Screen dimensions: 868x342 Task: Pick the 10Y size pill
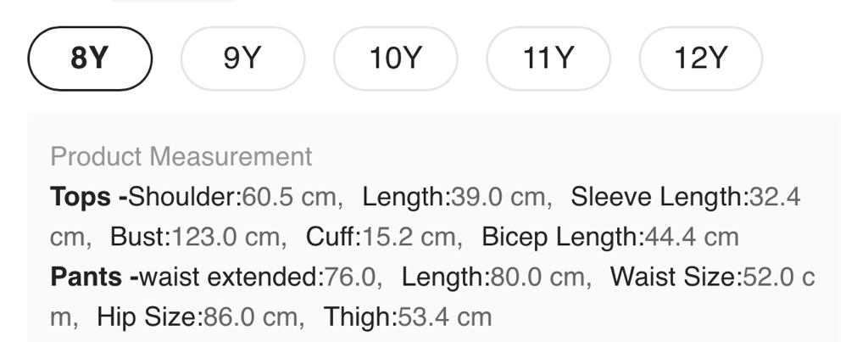point(395,59)
